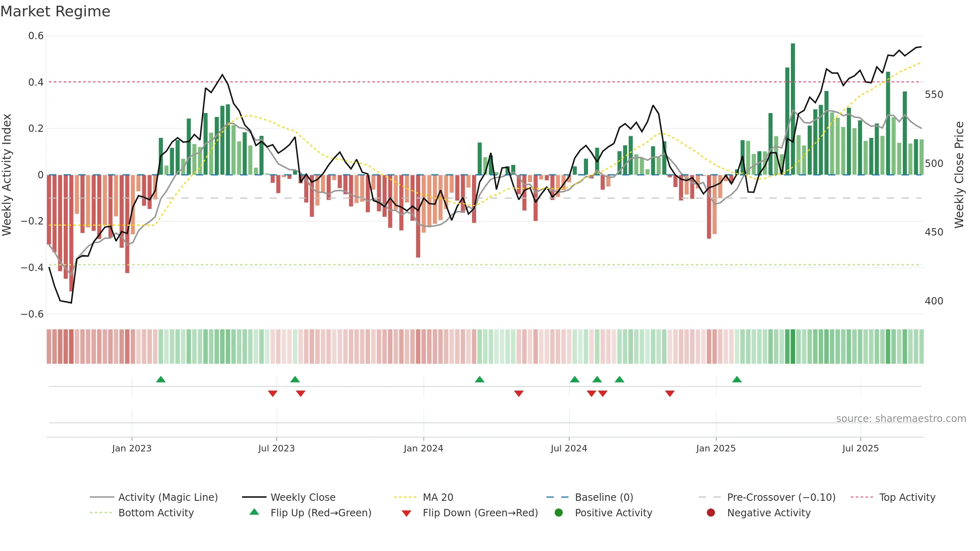Toggle the MA 20 legend entry
The width and height of the screenshot is (980, 551).
click(423, 497)
